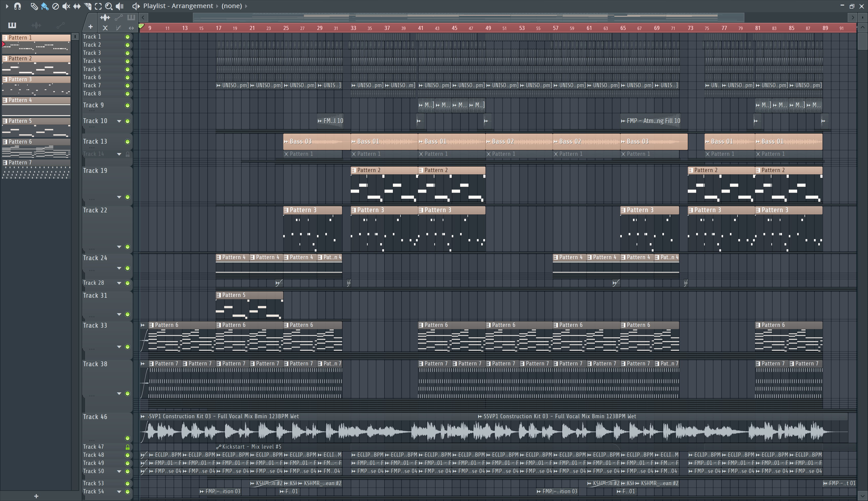The height and width of the screenshot is (501, 868).
Task: Click the lock icon on Track 14
Action: 128,154
